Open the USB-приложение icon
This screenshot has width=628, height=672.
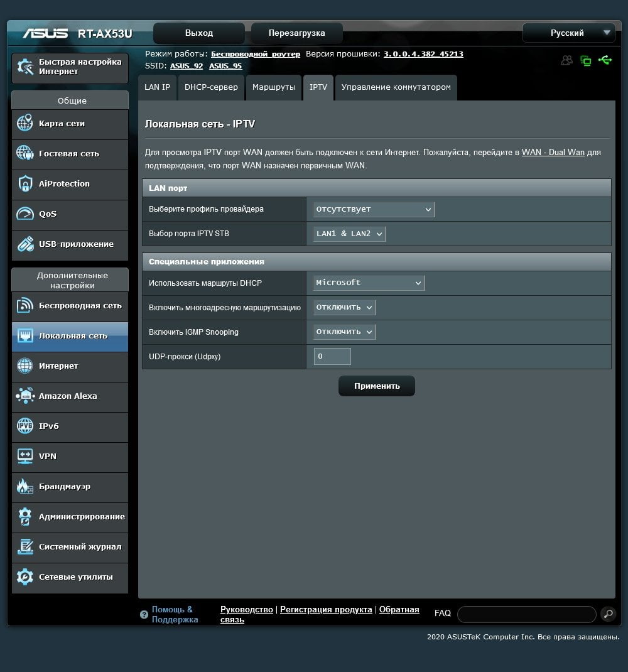coord(25,244)
